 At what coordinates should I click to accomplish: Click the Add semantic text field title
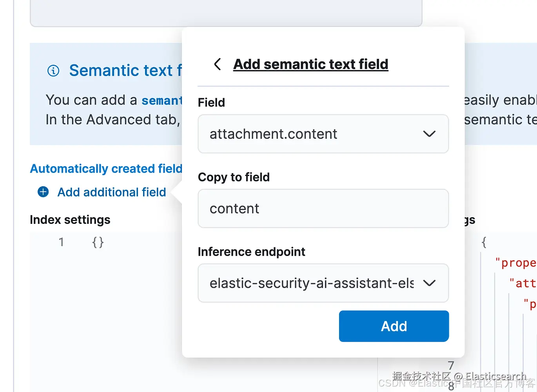[310, 64]
